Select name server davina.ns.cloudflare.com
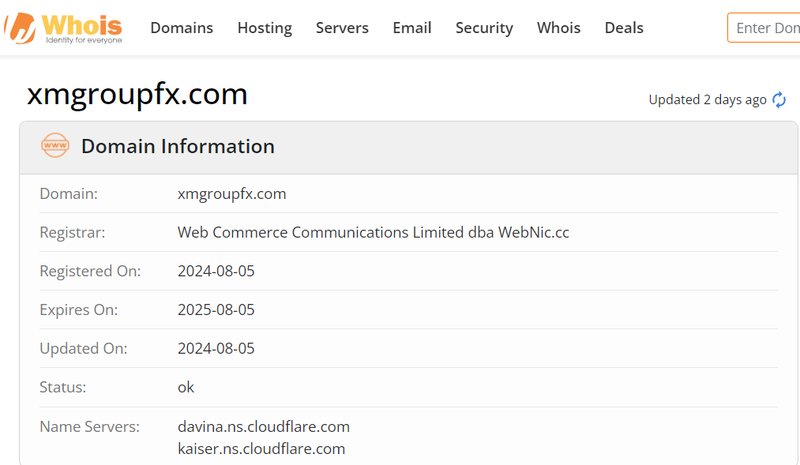This screenshot has width=800, height=465. coord(263,427)
